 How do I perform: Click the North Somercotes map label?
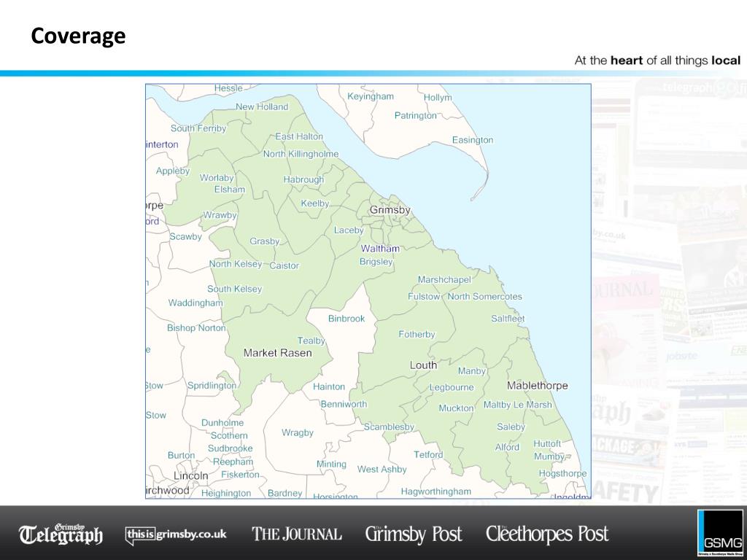pos(485,297)
